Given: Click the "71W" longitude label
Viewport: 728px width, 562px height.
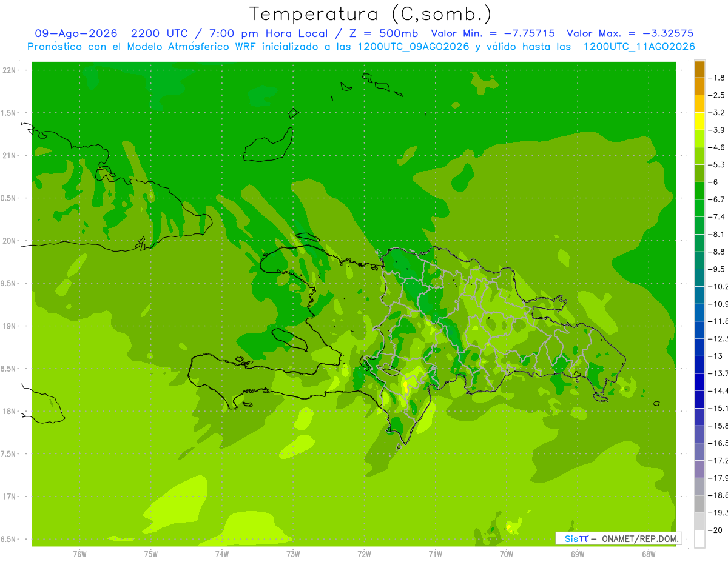Looking at the screenshot, I should pyautogui.click(x=435, y=554).
